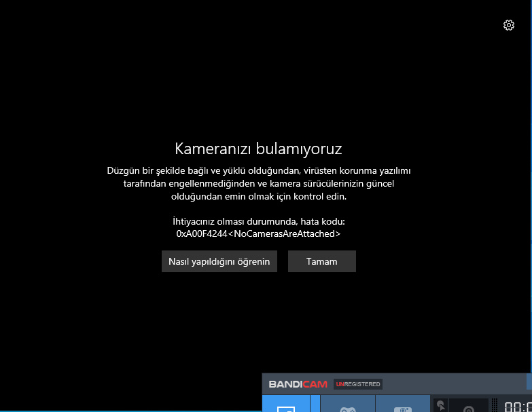Click the dotted grip handle in Bandicam

point(495,405)
